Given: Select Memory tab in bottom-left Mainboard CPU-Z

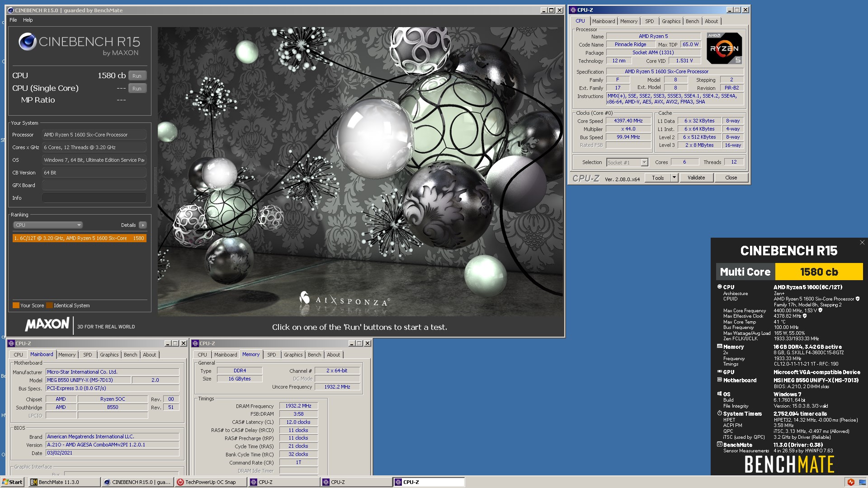Looking at the screenshot, I should coord(67,355).
